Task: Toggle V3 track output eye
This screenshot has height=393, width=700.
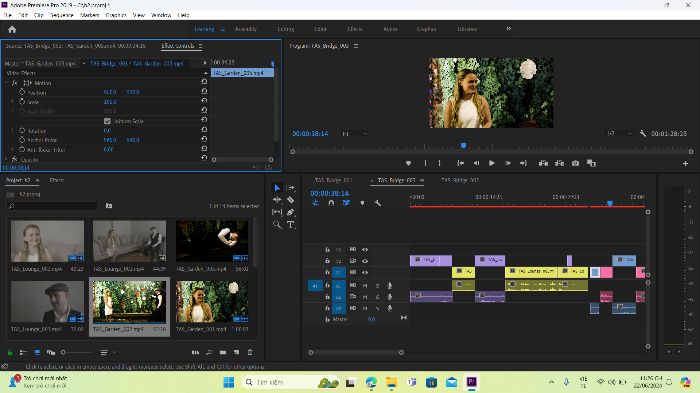Action: coord(365,250)
